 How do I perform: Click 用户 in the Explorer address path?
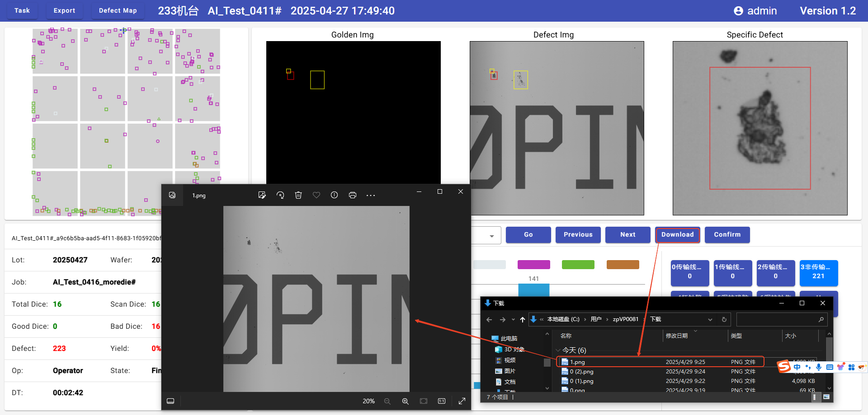point(596,319)
